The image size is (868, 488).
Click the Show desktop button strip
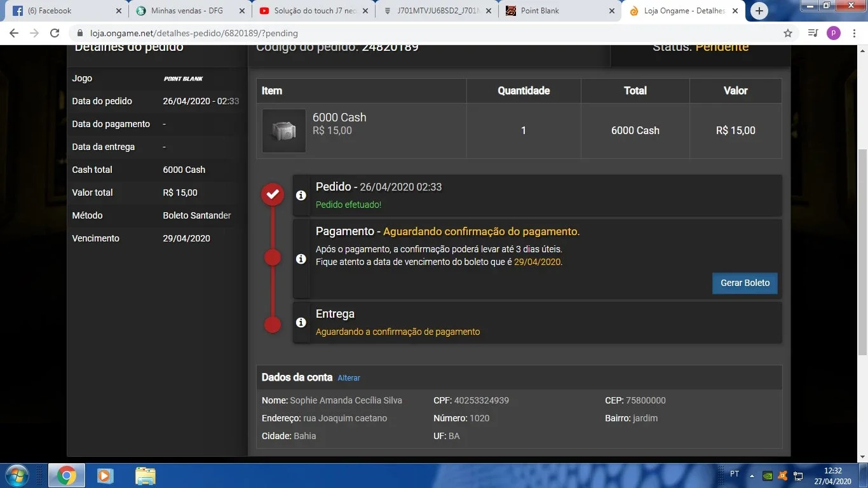click(x=864, y=475)
